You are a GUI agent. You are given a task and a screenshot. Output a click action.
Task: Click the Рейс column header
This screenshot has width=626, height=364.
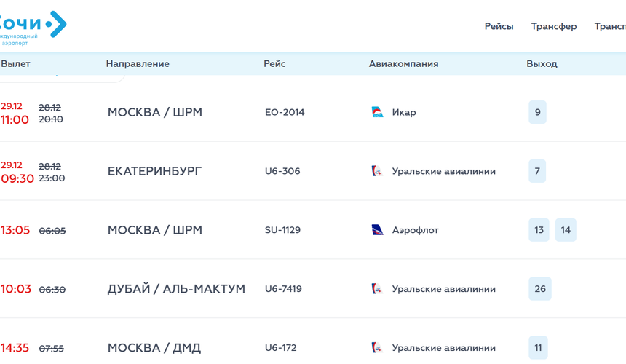(x=274, y=64)
